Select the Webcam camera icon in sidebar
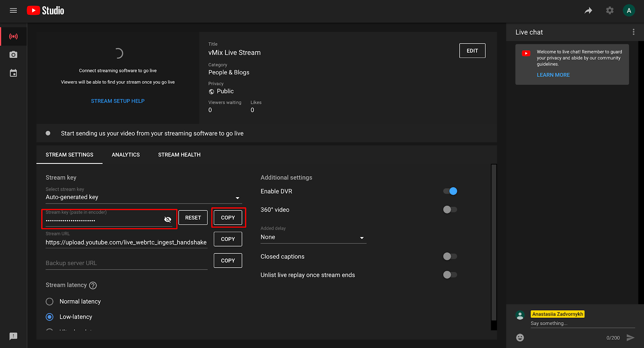The height and width of the screenshot is (348, 644). click(13, 54)
